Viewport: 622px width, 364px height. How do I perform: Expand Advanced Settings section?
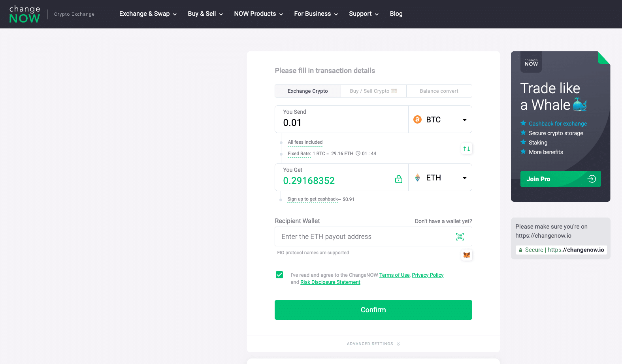coord(373,344)
